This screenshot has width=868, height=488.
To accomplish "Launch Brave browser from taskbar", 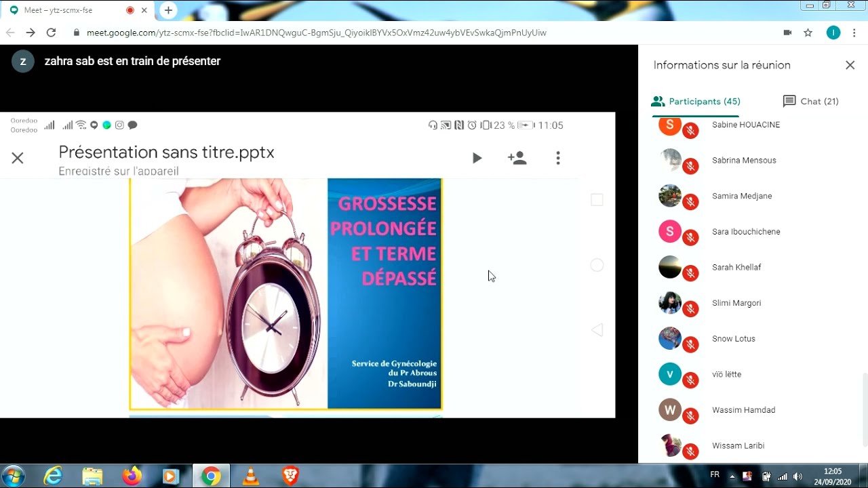I will (290, 476).
